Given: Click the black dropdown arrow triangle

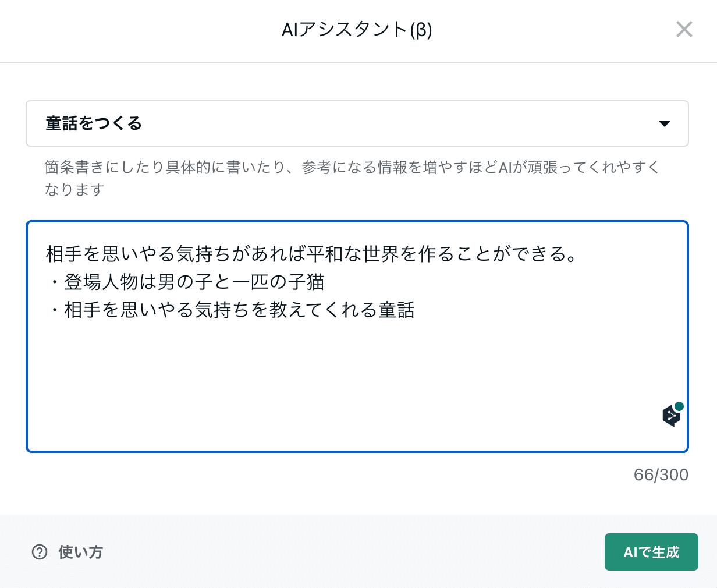Looking at the screenshot, I should [664, 123].
